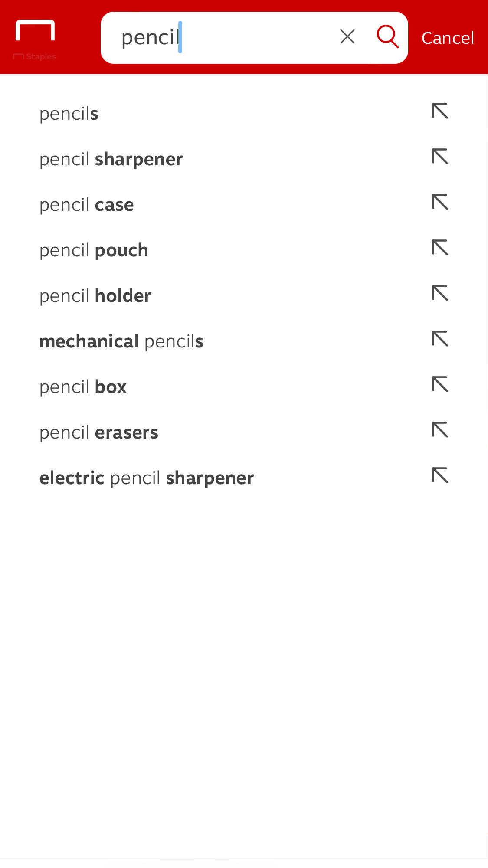Click inside the search text field
Screen dimensions: 488x868
pos(239,37)
